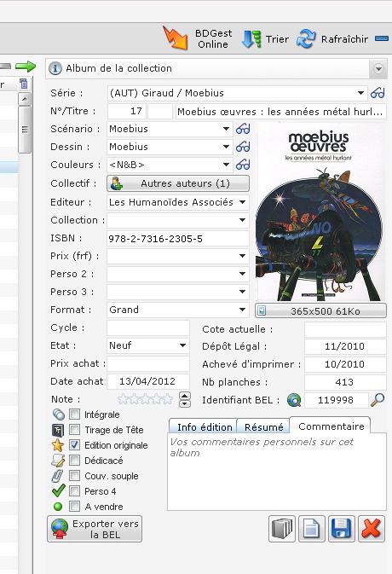Open the Couleurs dropdown
The height and width of the screenshot is (574, 392).
pos(227,165)
